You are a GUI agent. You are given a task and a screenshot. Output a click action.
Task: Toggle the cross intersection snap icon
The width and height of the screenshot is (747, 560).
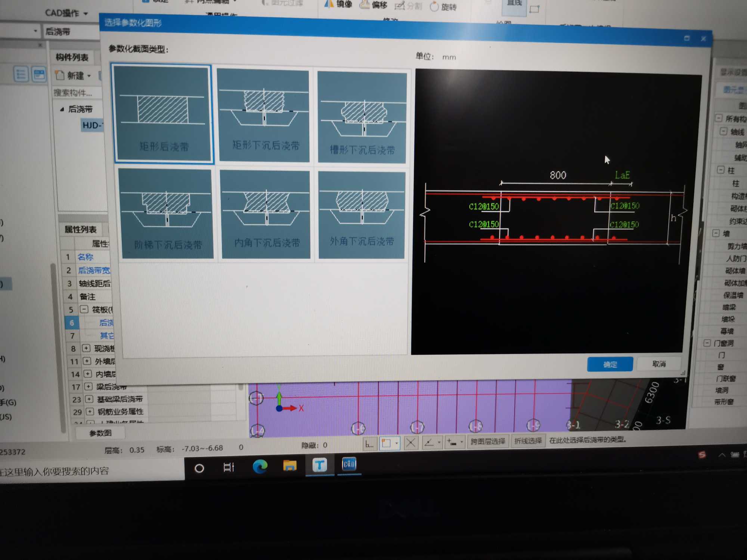[410, 443]
